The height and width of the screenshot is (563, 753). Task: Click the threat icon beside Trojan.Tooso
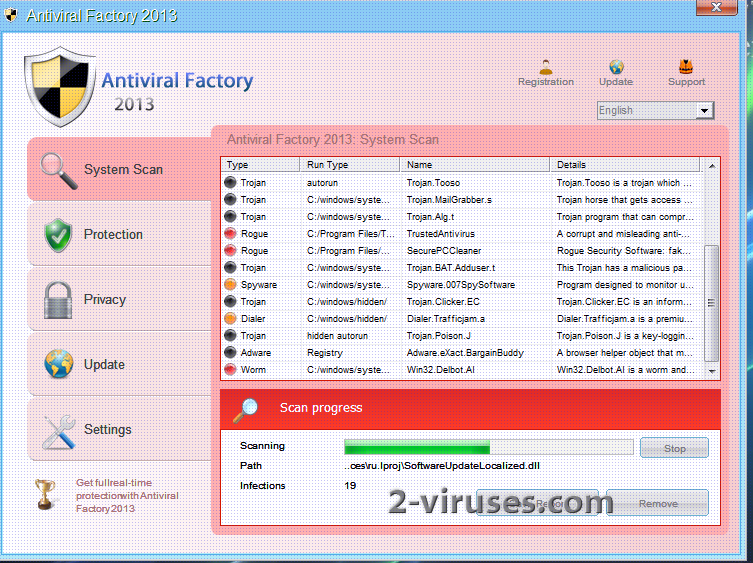pyautogui.click(x=231, y=183)
